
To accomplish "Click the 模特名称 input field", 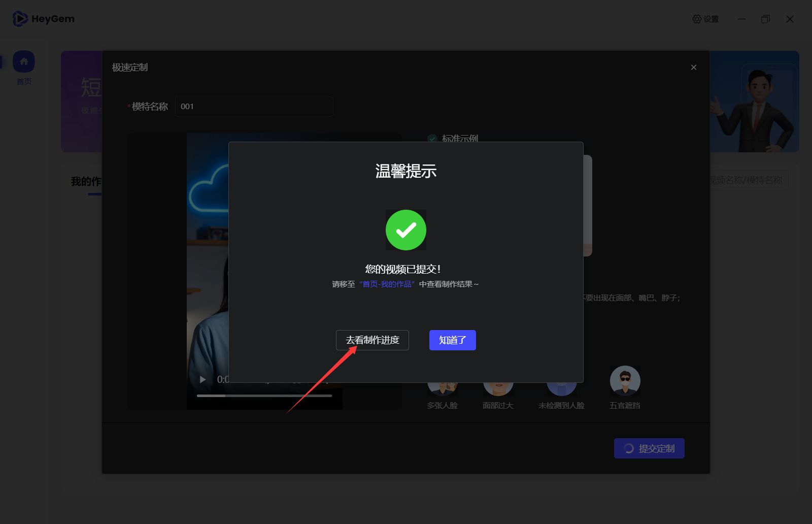I will 254,107.
